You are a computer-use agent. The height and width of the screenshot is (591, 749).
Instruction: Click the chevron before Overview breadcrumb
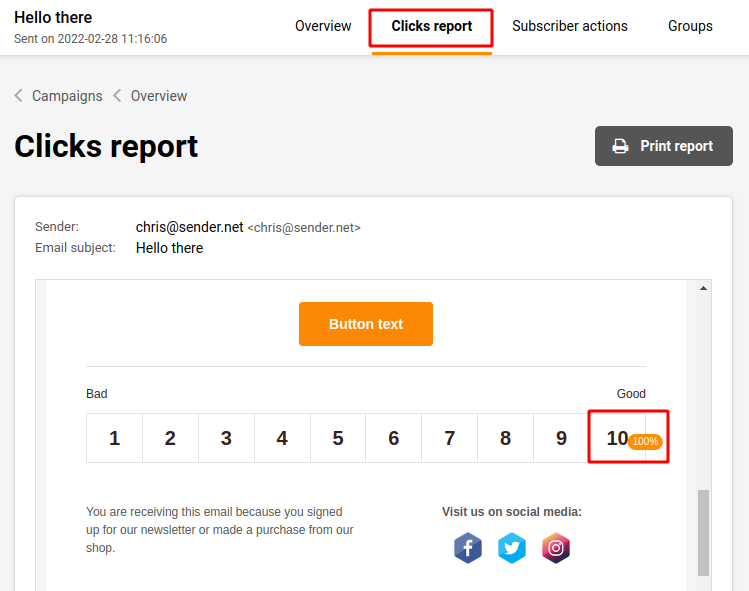[117, 96]
